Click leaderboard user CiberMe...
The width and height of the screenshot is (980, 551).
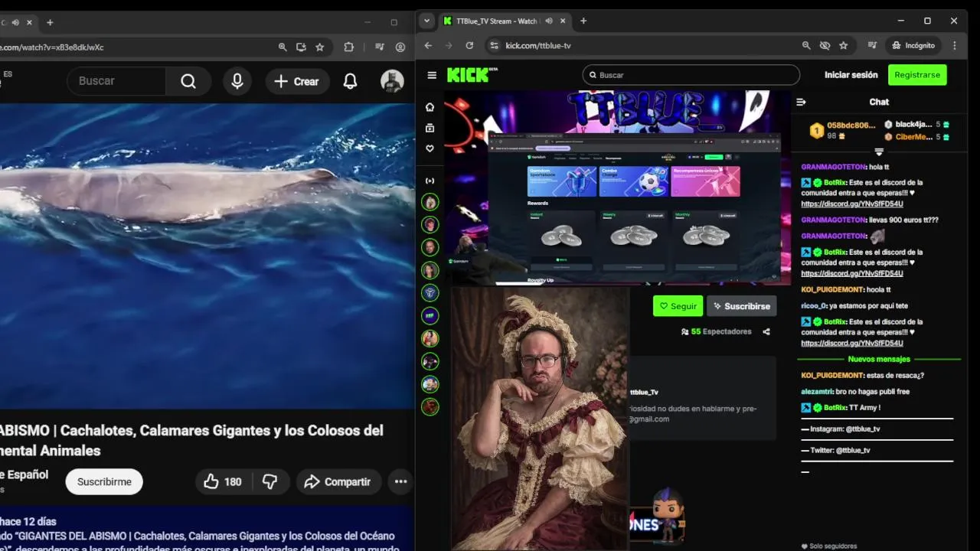coord(913,137)
